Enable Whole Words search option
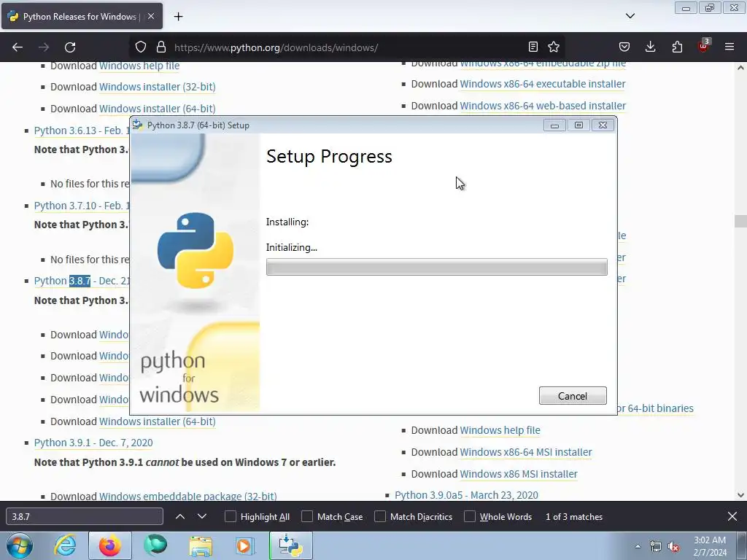Screen dimensions: 747x560 click(x=470, y=517)
